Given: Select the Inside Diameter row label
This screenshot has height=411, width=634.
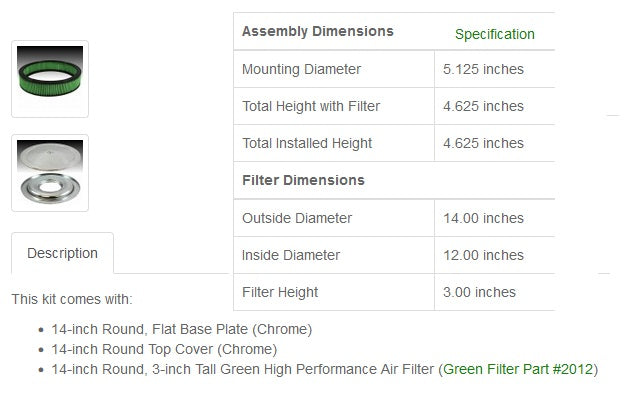Looking at the screenshot, I should tap(290, 255).
